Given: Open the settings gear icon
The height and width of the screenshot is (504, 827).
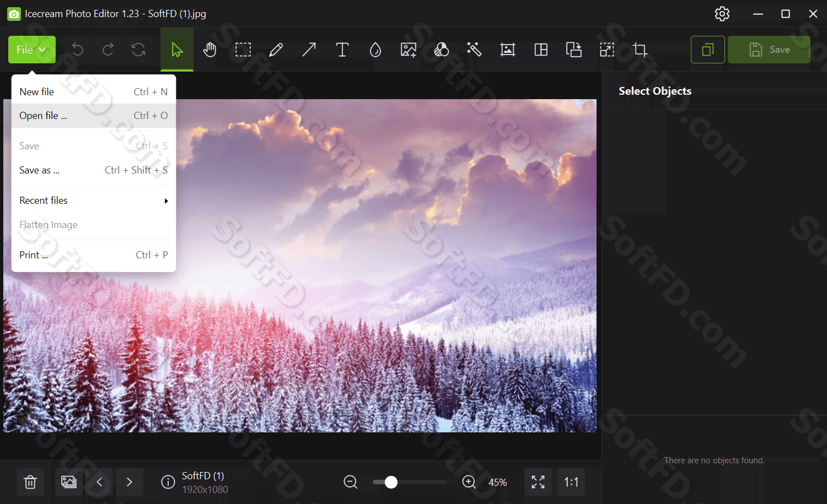Looking at the screenshot, I should (722, 14).
